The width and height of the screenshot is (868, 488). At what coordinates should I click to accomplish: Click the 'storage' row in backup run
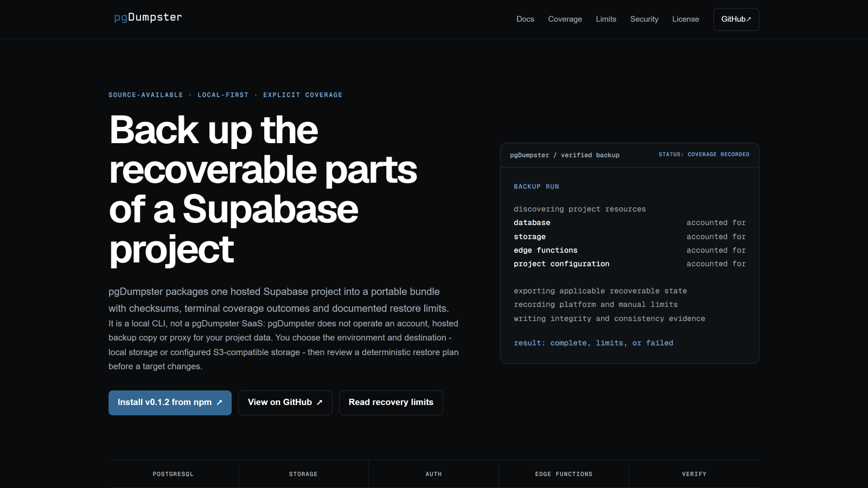[630, 237]
